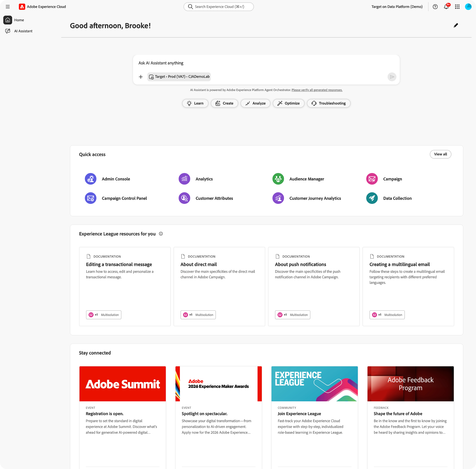
Task: Click the Admin Console label
Action: (116, 179)
